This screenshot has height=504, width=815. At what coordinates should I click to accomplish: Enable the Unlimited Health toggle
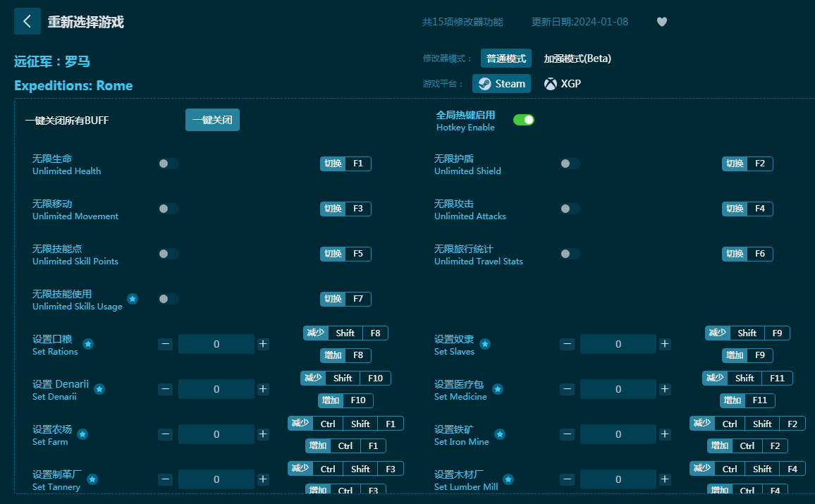[x=168, y=164]
